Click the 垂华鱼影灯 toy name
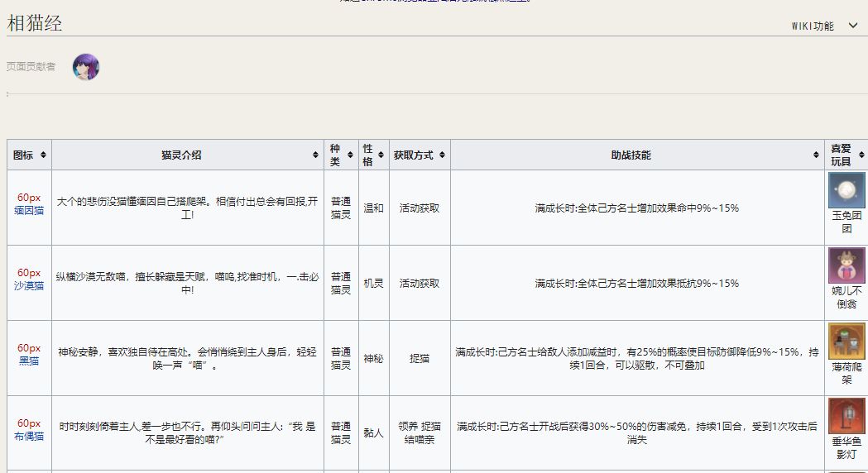The width and height of the screenshot is (868, 473). pos(846,447)
